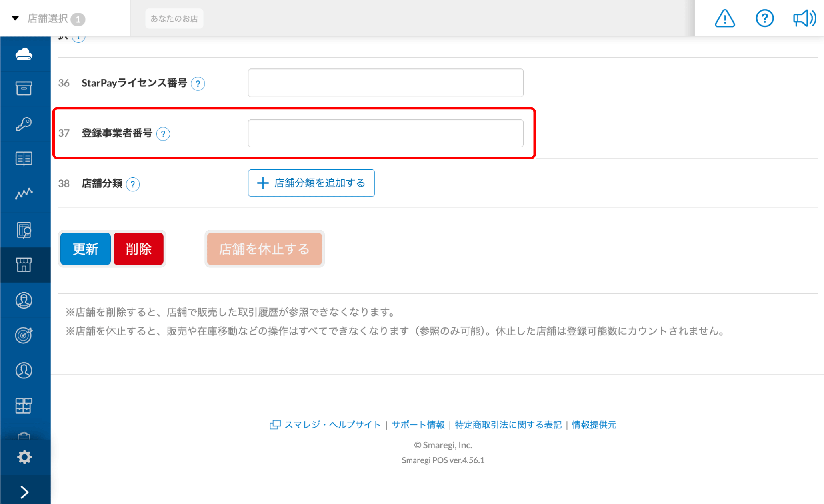Click the key icon in the sidebar
824x504 pixels.
click(x=25, y=124)
